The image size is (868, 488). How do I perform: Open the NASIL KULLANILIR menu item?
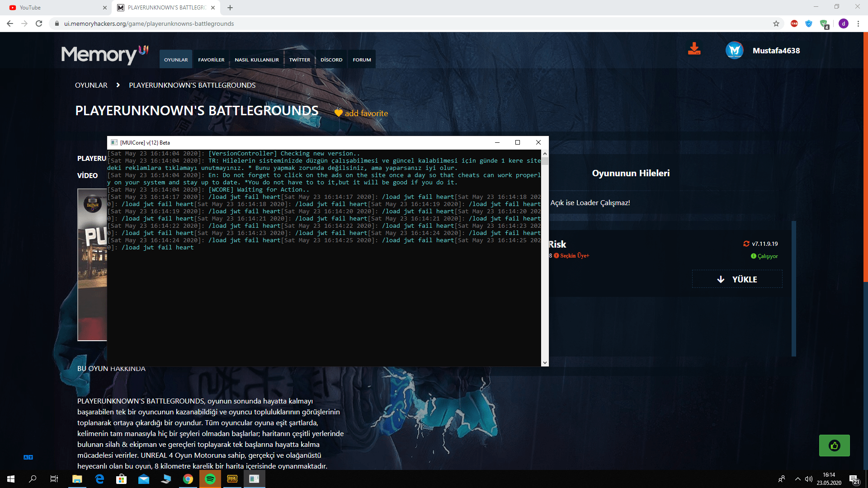[257, 59]
